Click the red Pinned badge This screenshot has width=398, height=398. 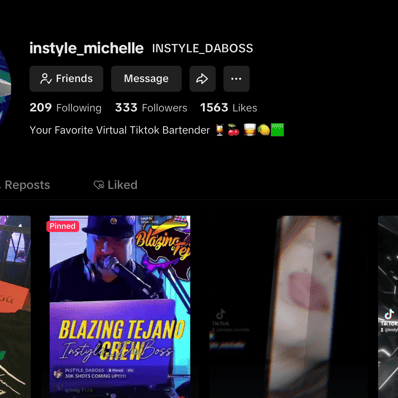click(62, 226)
